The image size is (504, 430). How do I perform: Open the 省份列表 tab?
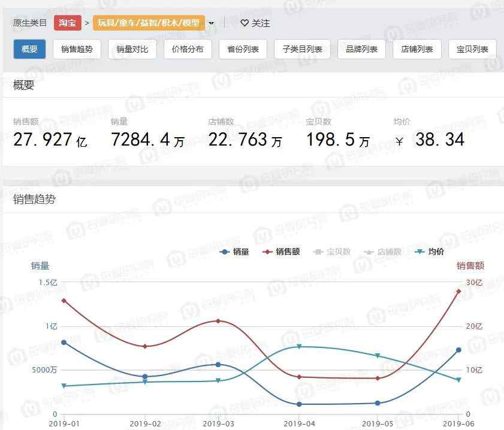[x=243, y=49]
